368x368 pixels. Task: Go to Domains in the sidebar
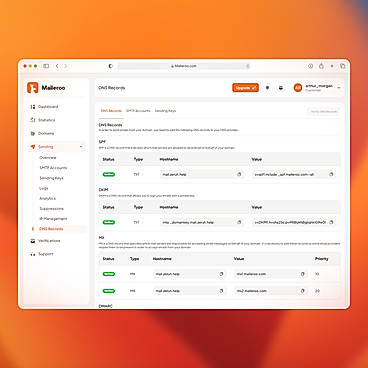click(42, 133)
